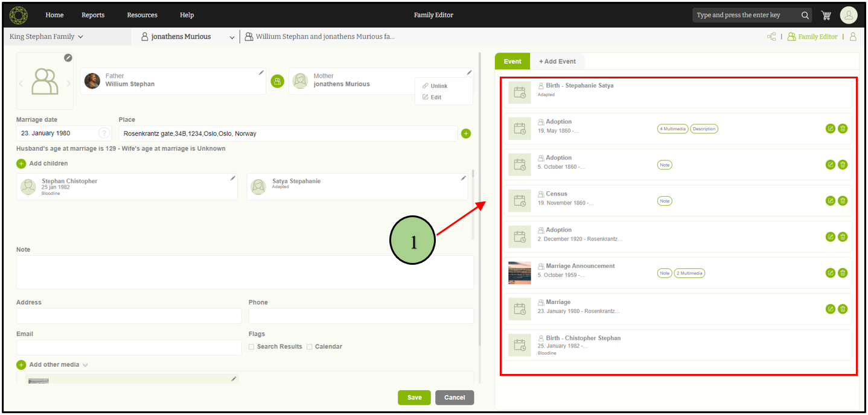868x415 pixels.
Task: Click pencil icon on Father Willium Stephan card
Action: (261, 73)
